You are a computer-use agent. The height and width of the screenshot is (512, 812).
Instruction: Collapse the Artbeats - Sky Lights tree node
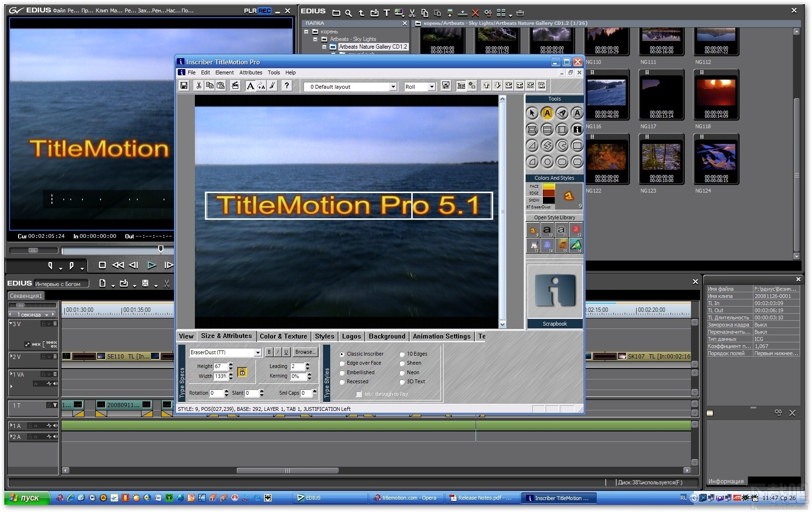click(x=315, y=39)
